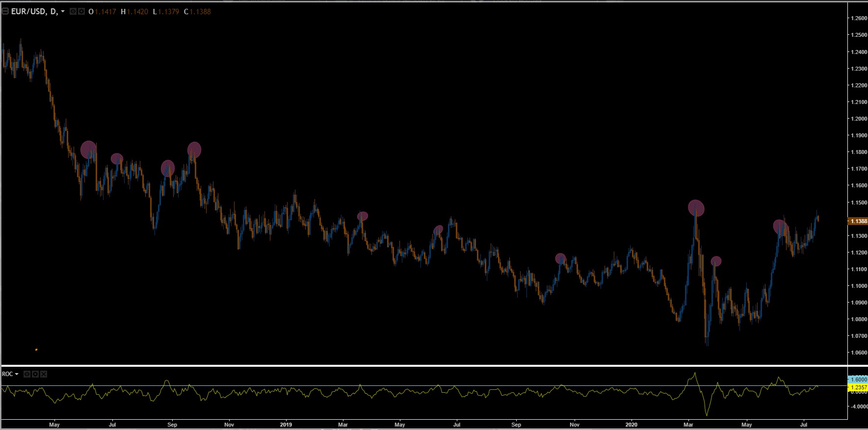Click the large circle marker at the March 2020 peak
This screenshot has width=868, height=430.
point(696,208)
